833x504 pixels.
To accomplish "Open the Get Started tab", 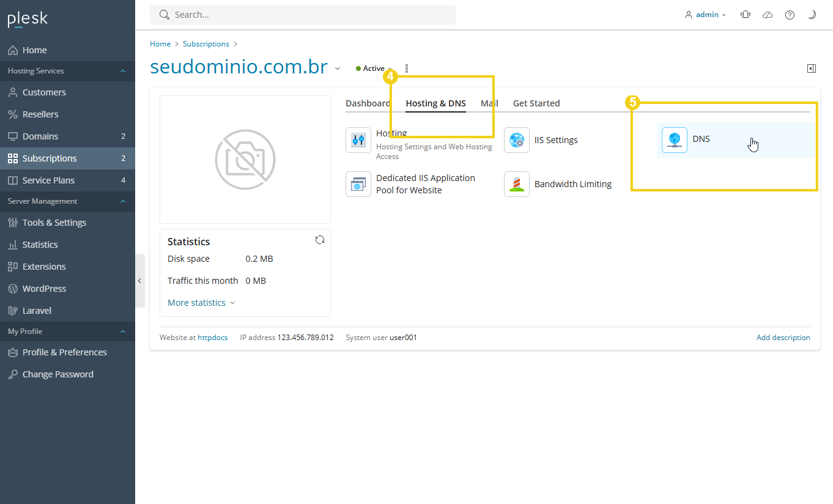I will coord(536,103).
